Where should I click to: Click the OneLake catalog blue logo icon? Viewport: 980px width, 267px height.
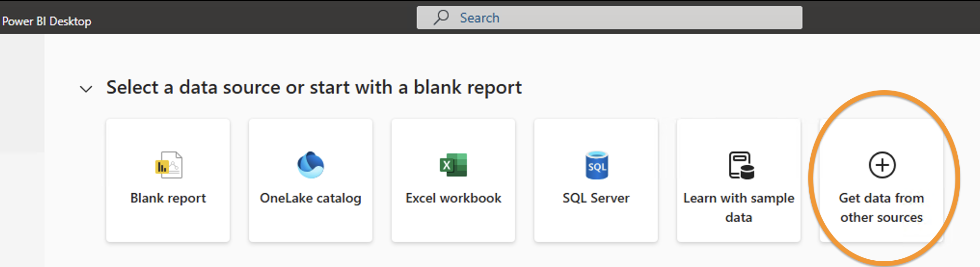pos(311,165)
